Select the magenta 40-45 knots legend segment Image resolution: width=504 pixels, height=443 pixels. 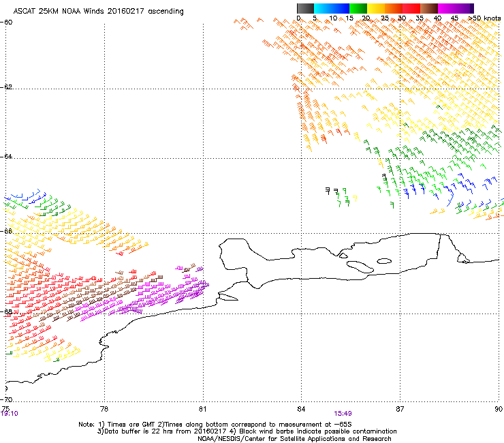click(x=447, y=8)
